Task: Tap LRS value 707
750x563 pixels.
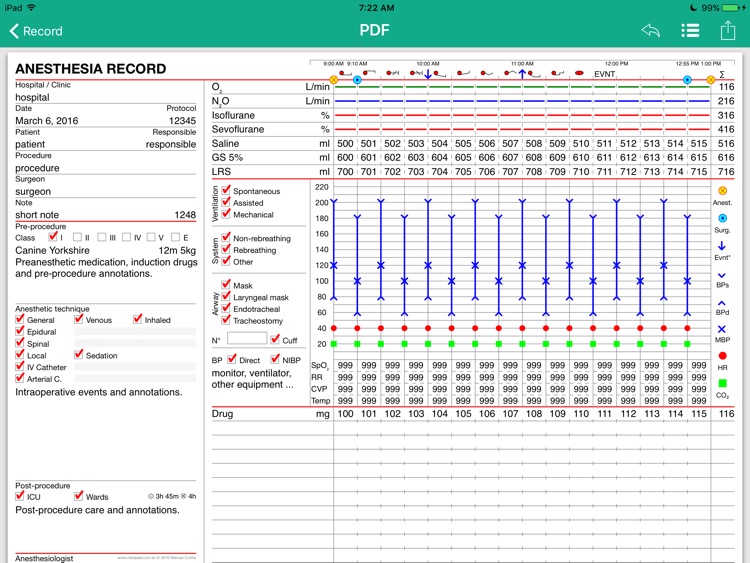Action: click(510, 171)
